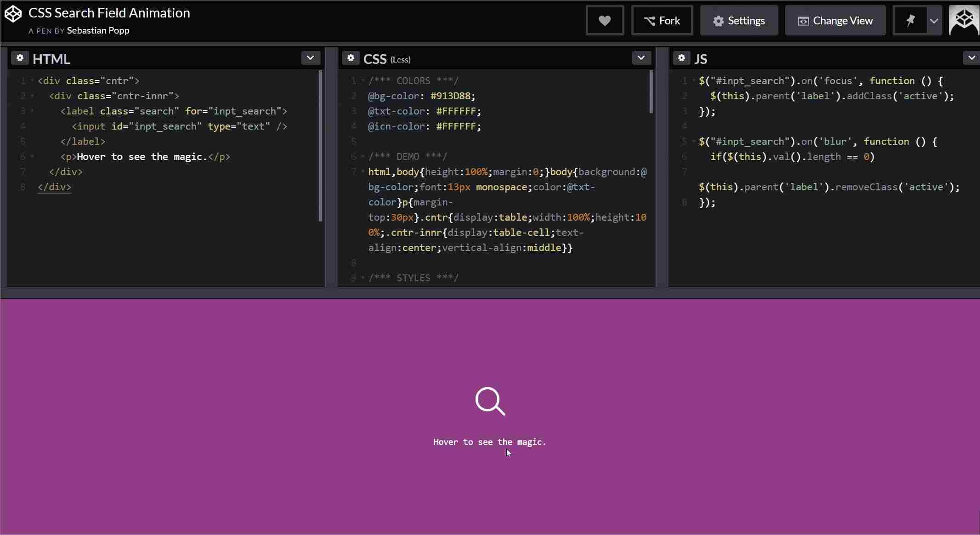Click your profile avatar in the top right
The width and height of the screenshot is (980, 535).
click(963, 20)
